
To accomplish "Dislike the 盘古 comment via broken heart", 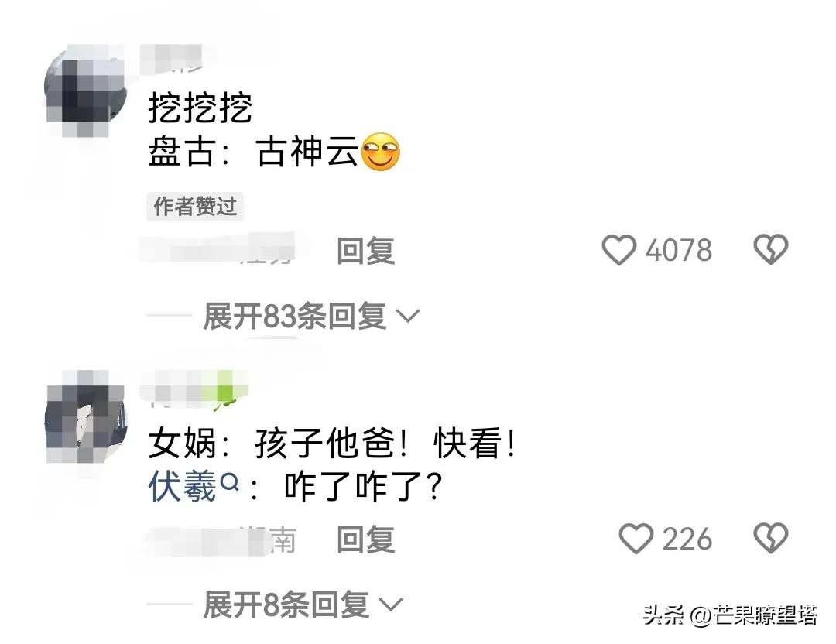I will pos(770,249).
